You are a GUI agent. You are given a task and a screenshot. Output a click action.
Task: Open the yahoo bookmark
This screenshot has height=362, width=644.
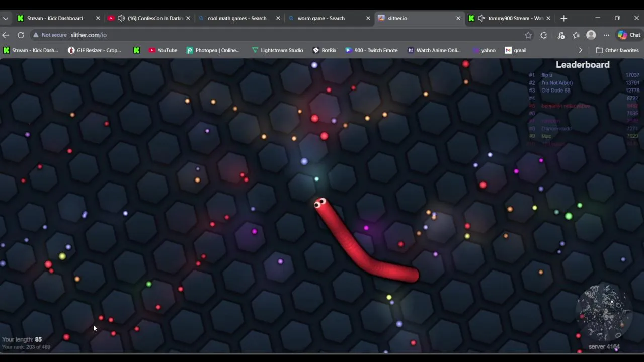[x=484, y=50]
